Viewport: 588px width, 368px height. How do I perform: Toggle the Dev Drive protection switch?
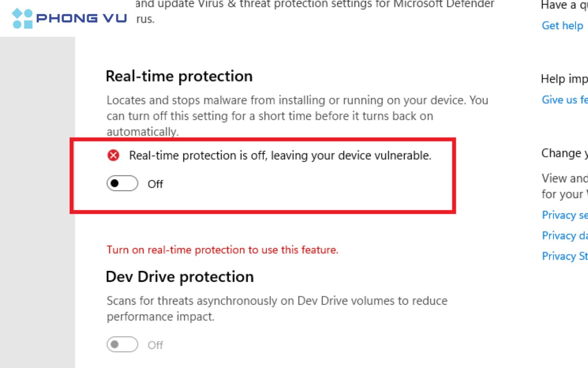tap(122, 344)
